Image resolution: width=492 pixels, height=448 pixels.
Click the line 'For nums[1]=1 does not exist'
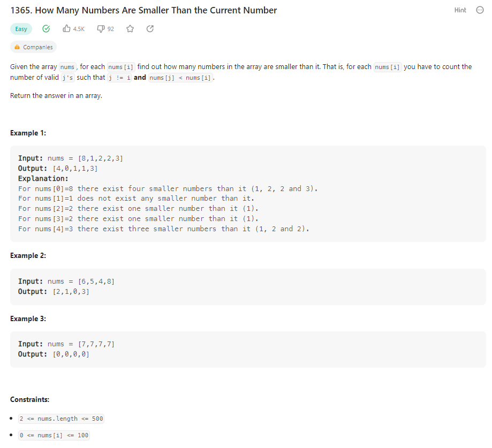pyautogui.click(x=136, y=199)
